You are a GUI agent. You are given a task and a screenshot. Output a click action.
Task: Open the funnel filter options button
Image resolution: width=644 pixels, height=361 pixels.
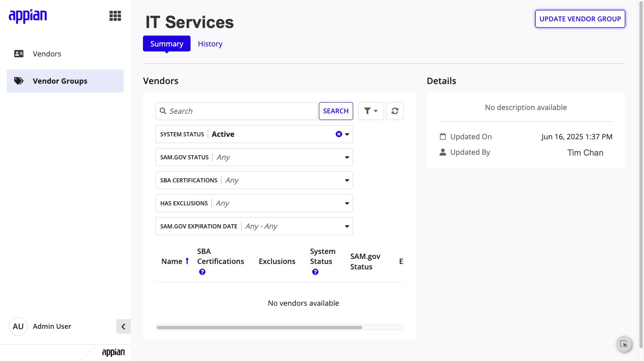point(371,111)
